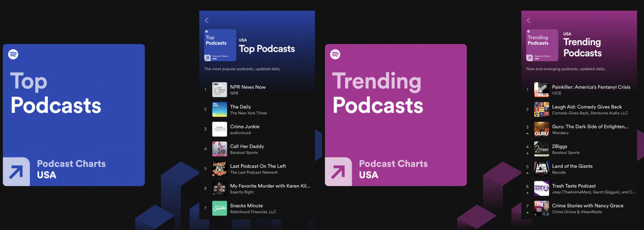The width and height of the screenshot is (644, 230).
Task: Select the Land of the Giants title
Action: pyautogui.click(x=573, y=166)
